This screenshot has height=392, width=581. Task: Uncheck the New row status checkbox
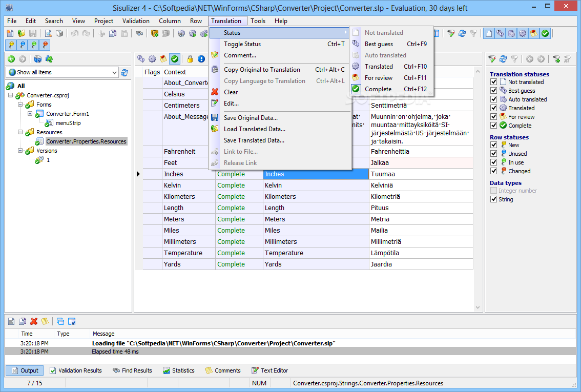pos(493,145)
